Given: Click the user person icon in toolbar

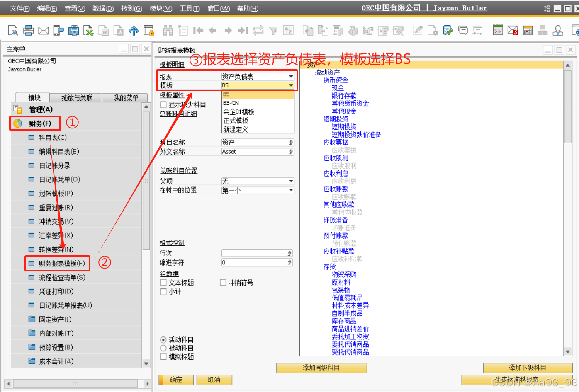Looking at the screenshot, I should point(558,30).
